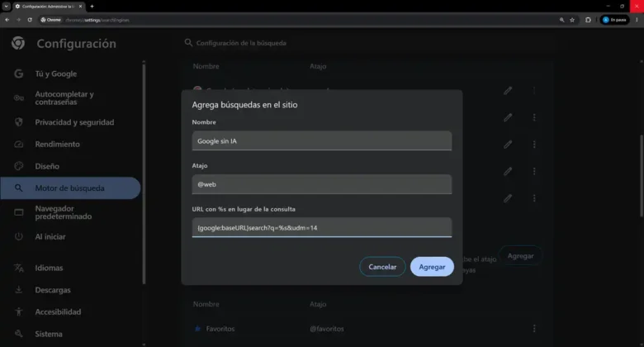Go back with the browser back arrow
644x347 pixels.
pyautogui.click(x=7, y=20)
